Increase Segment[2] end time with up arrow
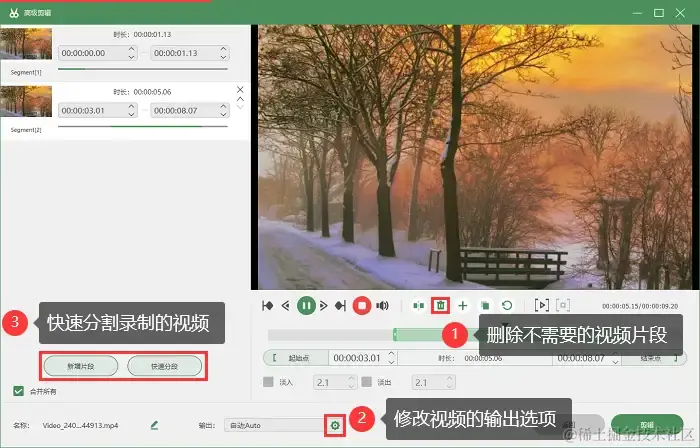The image size is (700, 448). pos(223,107)
